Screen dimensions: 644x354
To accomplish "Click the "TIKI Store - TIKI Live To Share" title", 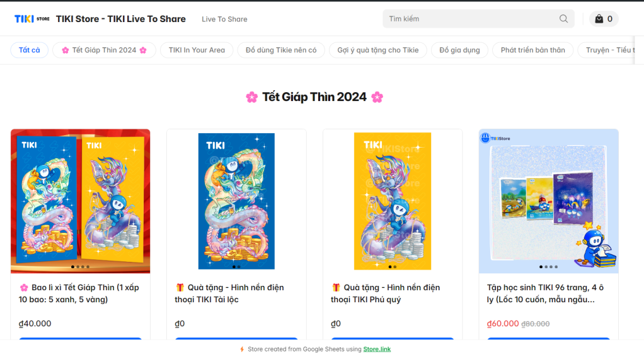I will click(120, 19).
